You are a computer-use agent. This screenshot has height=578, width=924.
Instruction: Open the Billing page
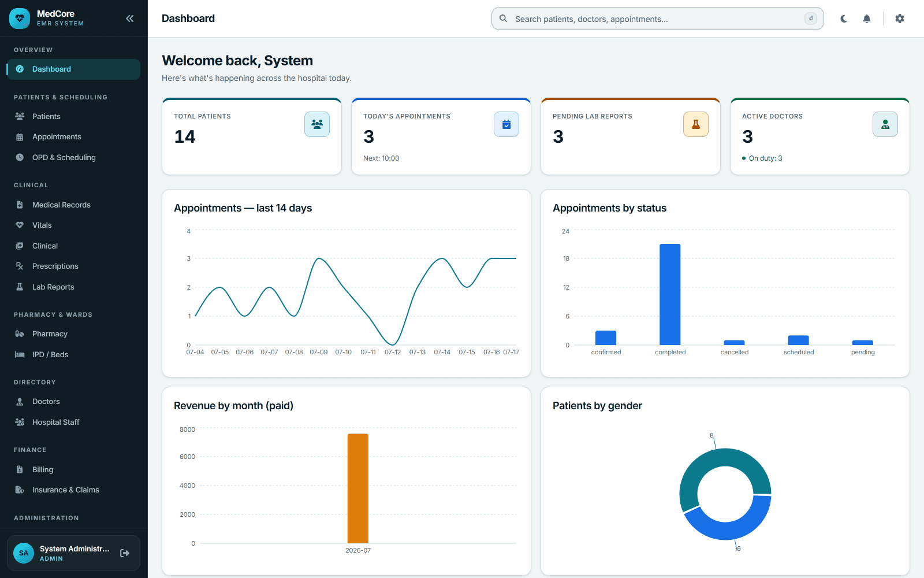coord(73,469)
